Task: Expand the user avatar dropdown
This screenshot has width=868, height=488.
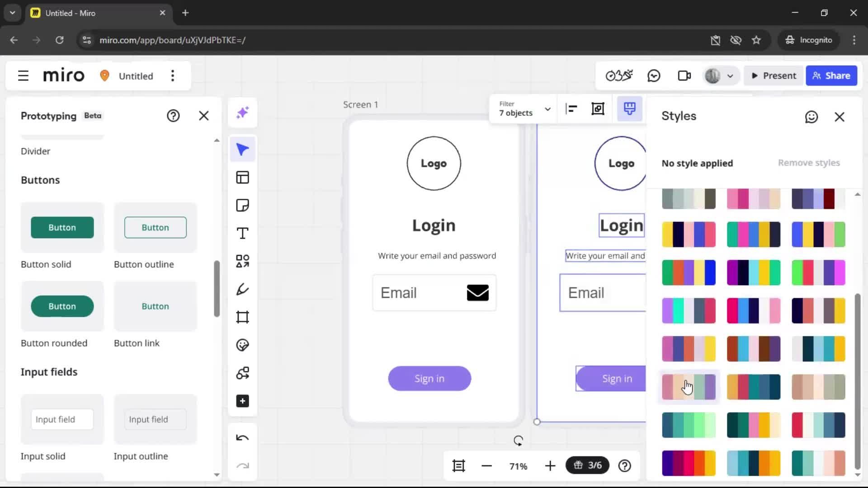Action: [730, 76]
